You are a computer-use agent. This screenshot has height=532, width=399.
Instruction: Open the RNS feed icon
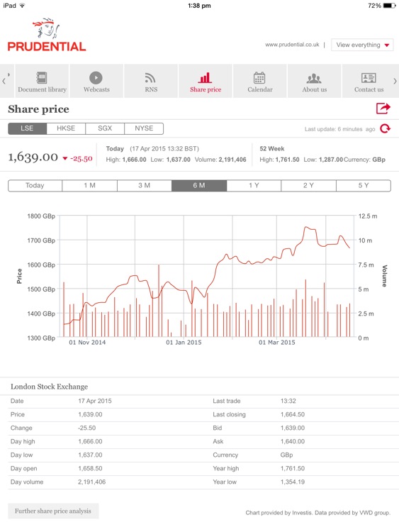pos(150,78)
